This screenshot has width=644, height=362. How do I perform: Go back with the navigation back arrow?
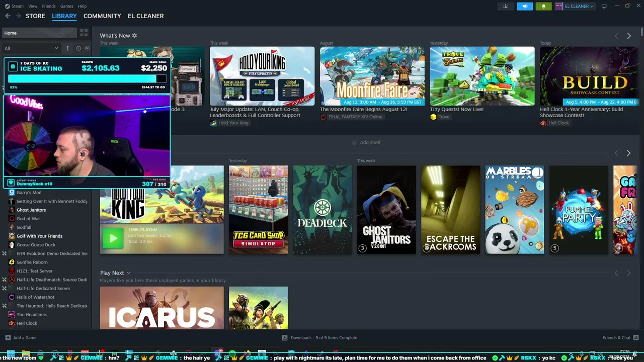click(x=8, y=16)
